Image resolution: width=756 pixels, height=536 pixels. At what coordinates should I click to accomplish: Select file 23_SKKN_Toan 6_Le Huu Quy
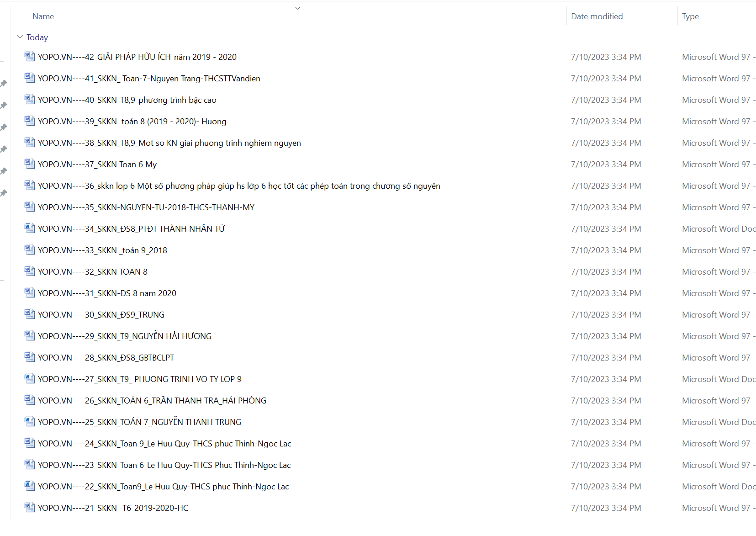164,465
